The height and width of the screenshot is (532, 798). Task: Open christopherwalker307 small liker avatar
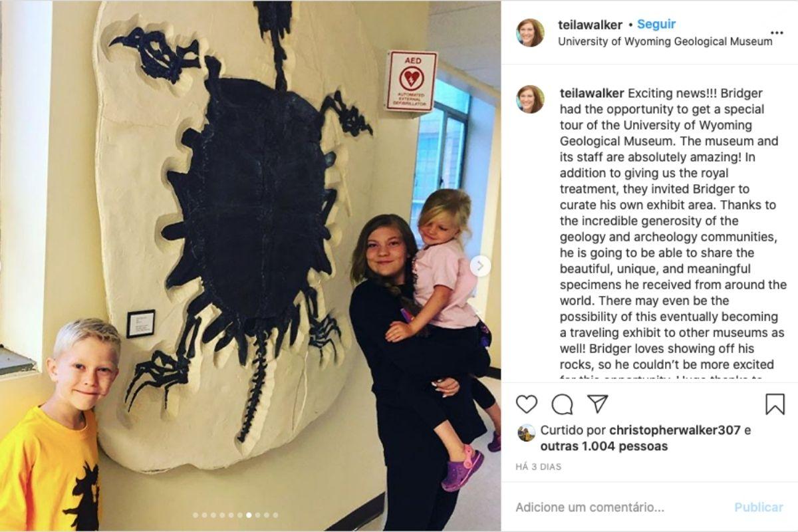coord(526,433)
